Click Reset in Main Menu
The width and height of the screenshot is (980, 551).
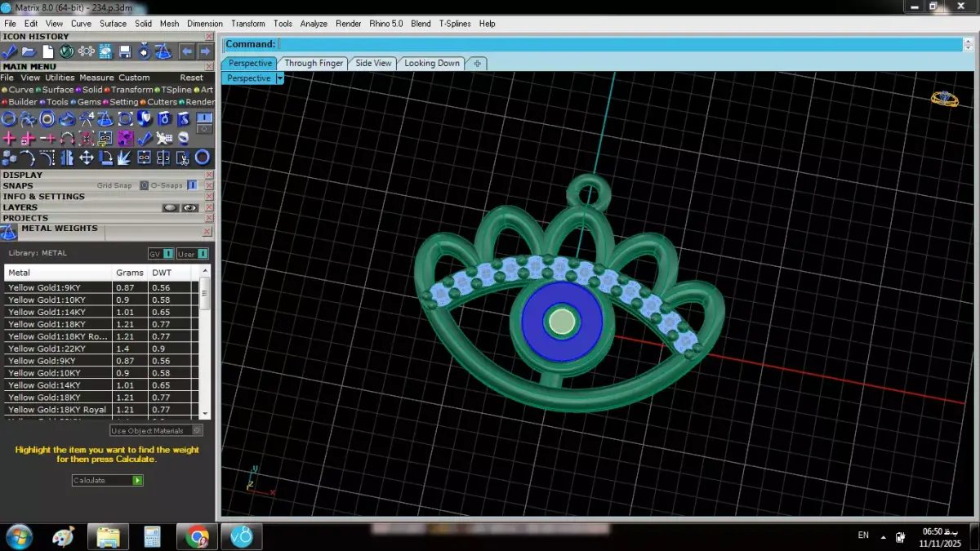tap(192, 78)
